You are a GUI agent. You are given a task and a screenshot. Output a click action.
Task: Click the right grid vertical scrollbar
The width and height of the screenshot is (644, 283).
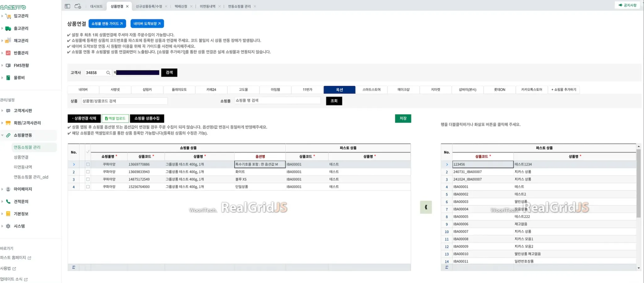(x=638, y=183)
